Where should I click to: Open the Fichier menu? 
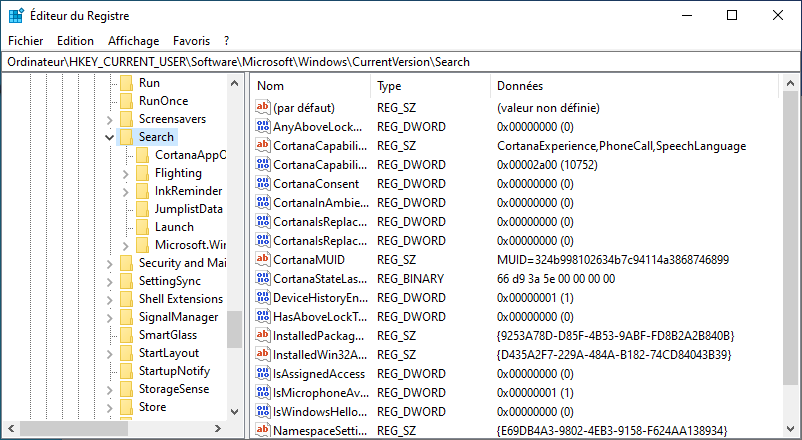[26, 41]
